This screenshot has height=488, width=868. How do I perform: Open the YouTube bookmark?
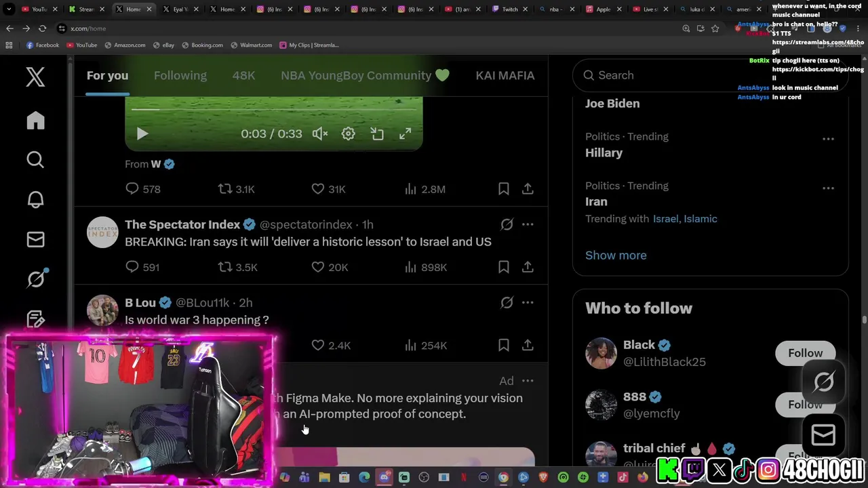click(x=81, y=45)
